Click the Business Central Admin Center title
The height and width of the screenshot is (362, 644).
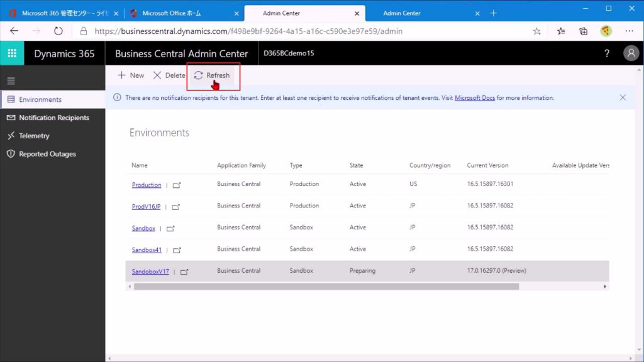pos(182,54)
